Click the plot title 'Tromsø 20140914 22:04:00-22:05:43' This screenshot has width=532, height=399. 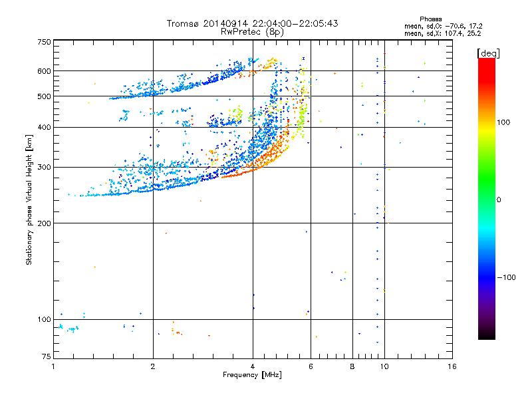(x=252, y=23)
